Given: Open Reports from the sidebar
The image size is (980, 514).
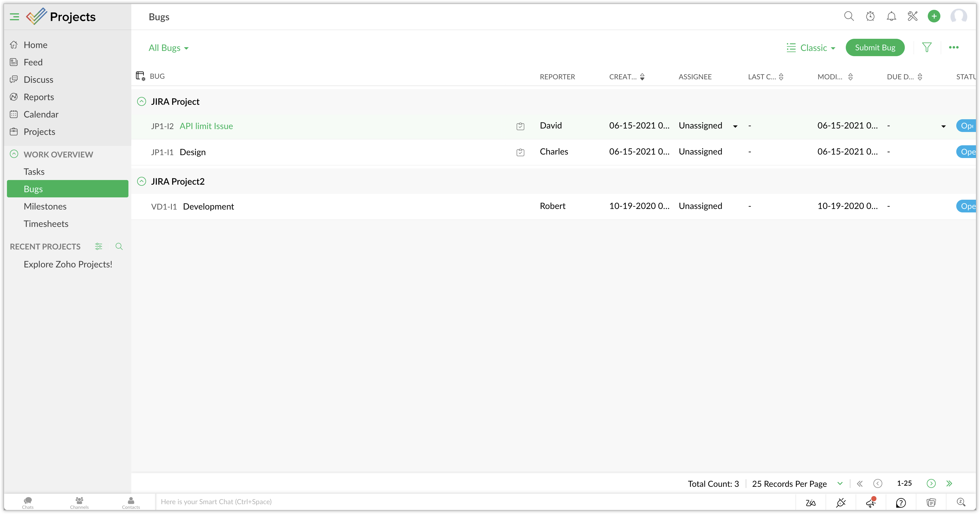Looking at the screenshot, I should 38,97.
